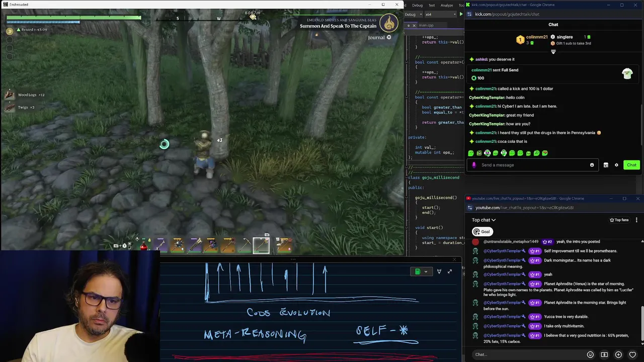Image resolution: width=644 pixels, height=362 pixels.
Task: Open the emoji picker in Kick message box
Action: [592, 165]
